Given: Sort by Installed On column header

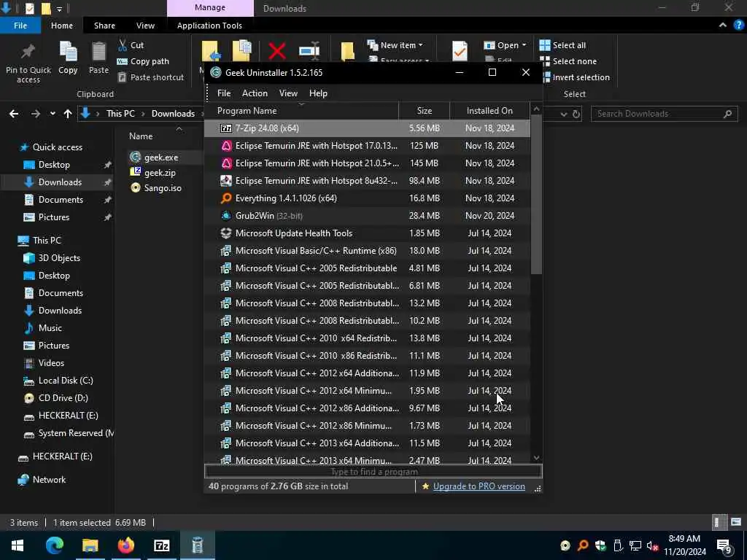Looking at the screenshot, I should coord(489,111).
